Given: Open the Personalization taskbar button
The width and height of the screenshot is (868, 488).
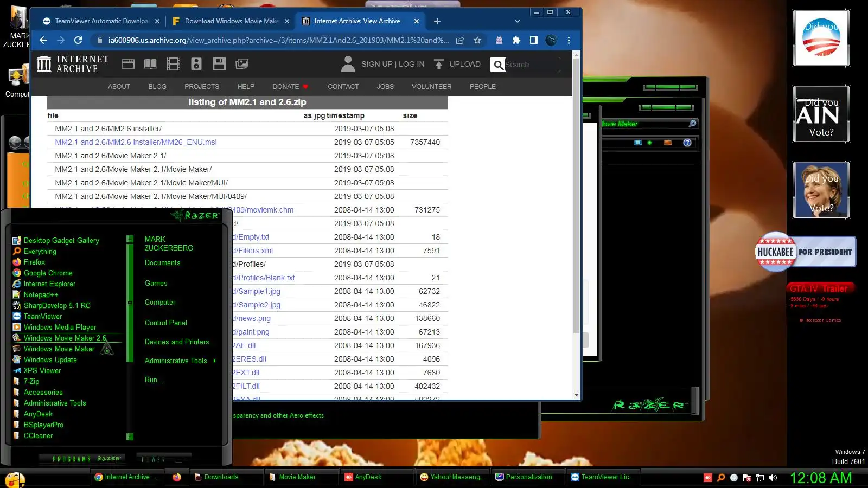Looking at the screenshot, I should click(x=528, y=477).
